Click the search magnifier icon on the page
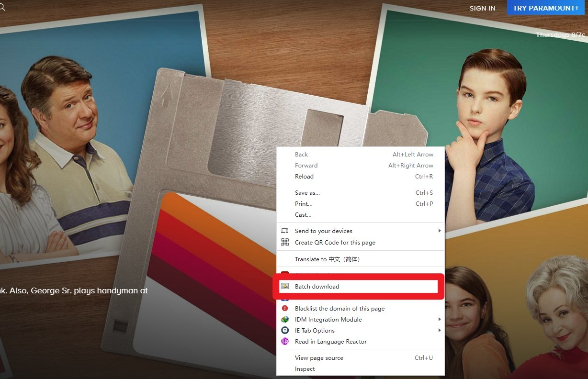588x379 pixels. (2, 7)
